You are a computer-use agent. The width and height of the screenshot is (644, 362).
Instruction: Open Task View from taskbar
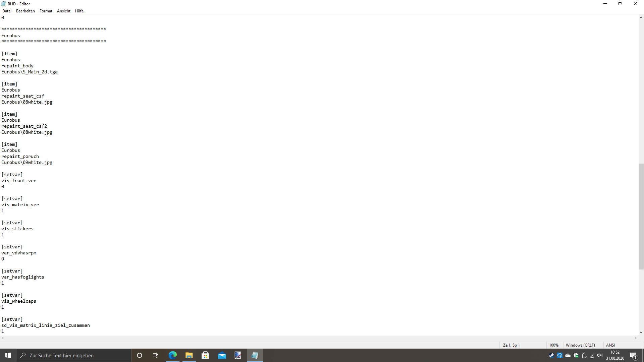coord(156,355)
